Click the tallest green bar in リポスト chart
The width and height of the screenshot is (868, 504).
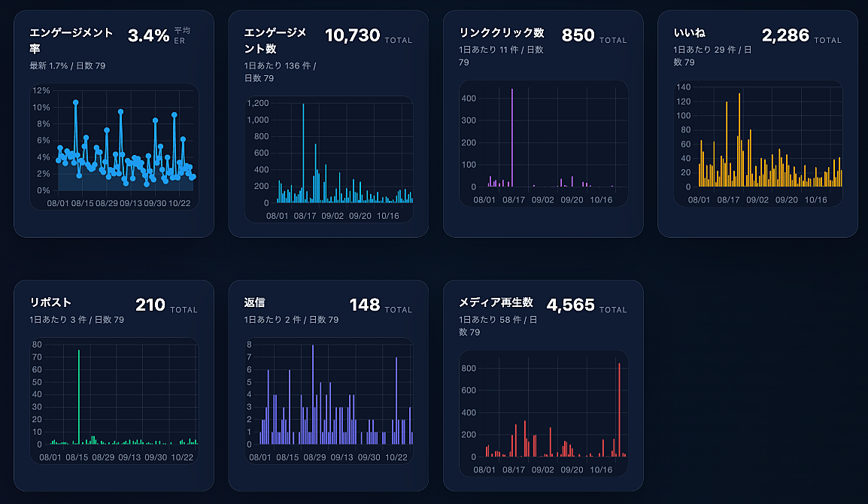pyautogui.click(x=79, y=397)
